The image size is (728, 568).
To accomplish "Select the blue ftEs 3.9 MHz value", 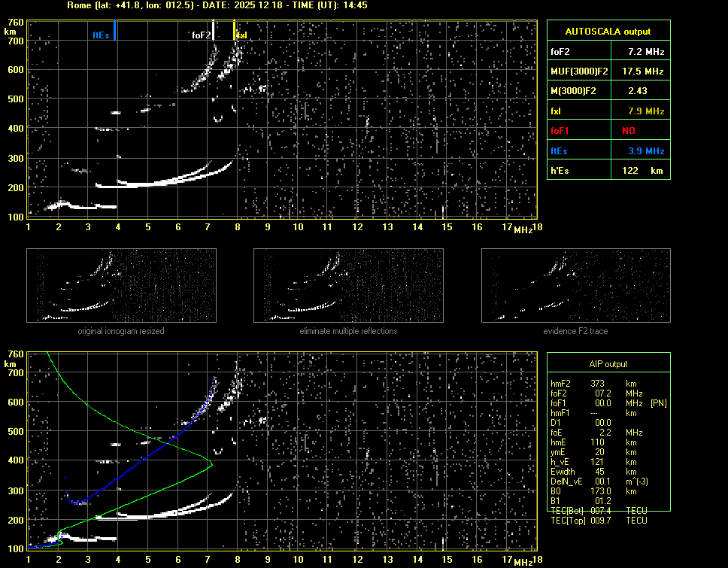I will 646,150.
